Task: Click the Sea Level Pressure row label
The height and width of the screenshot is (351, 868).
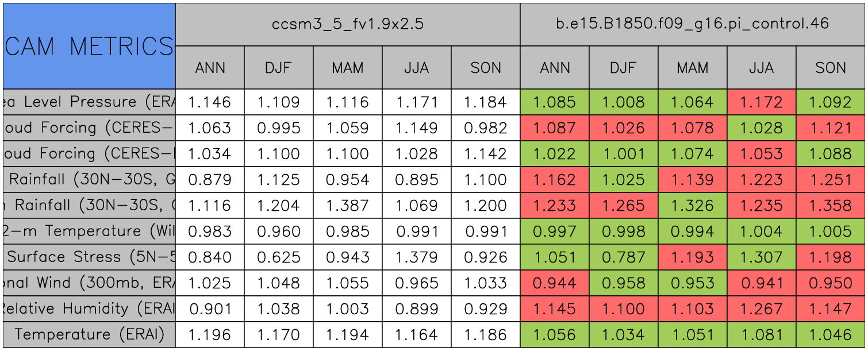Action: coord(89,102)
